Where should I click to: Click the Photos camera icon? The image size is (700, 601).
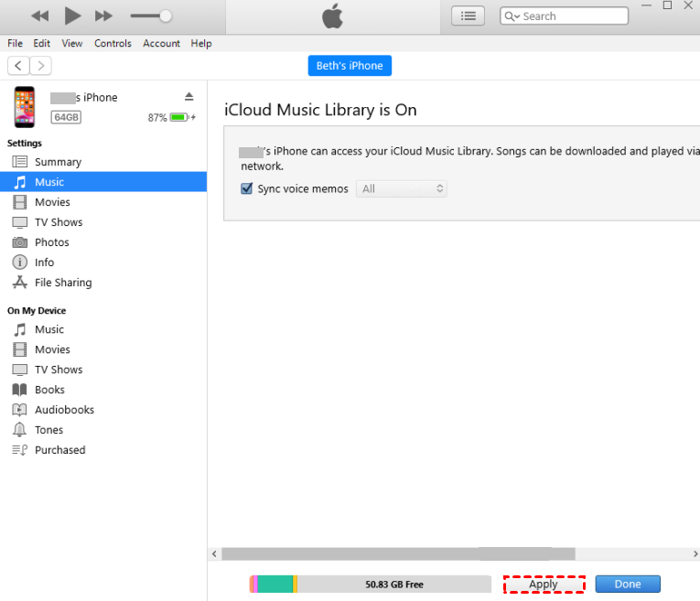[x=19, y=242]
